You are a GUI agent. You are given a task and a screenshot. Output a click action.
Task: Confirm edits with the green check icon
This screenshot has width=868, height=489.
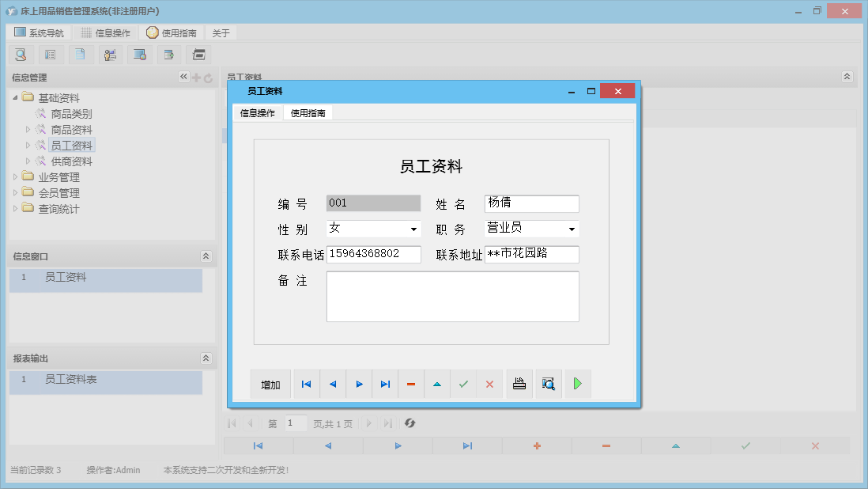[x=463, y=384]
